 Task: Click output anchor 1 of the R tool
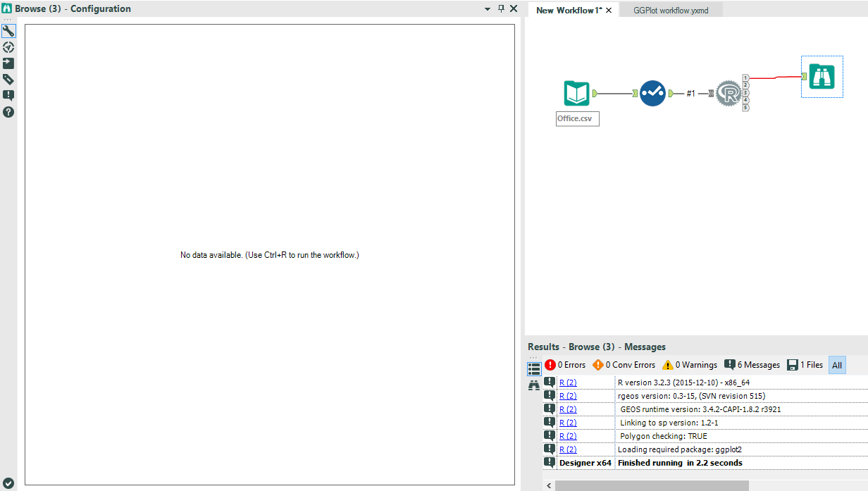point(745,77)
